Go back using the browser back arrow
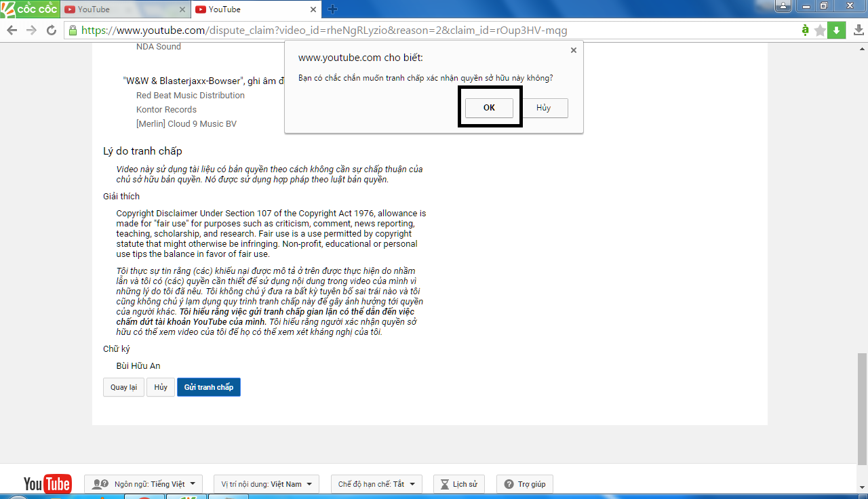The width and height of the screenshot is (868, 499). click(12, 31)
